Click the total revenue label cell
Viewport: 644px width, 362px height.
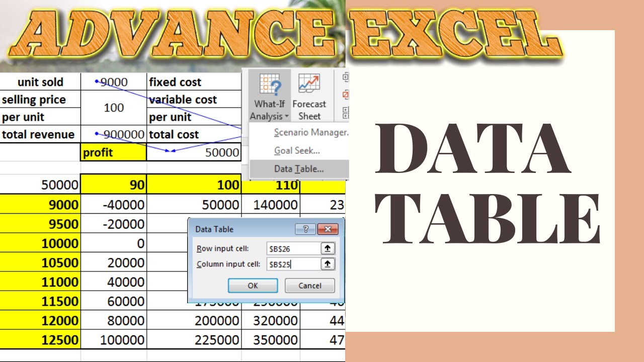click(x=40, y=134)
